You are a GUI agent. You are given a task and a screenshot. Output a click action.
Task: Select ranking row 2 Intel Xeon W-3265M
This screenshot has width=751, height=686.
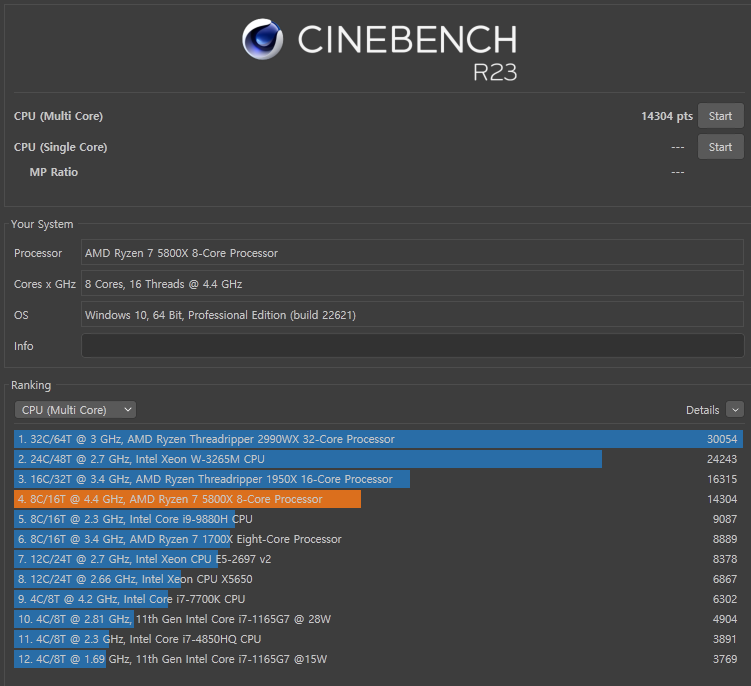(x=378, y=459)
